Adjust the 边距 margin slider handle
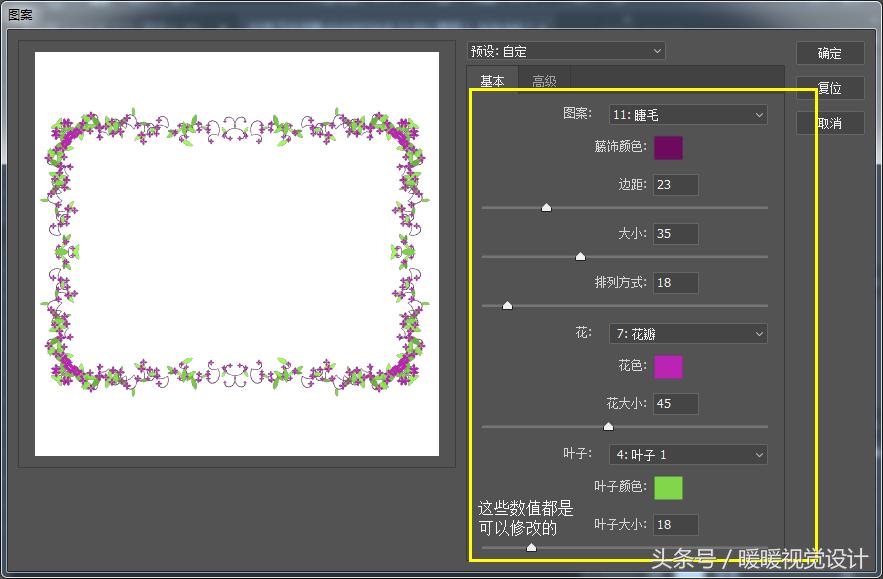The width and height of the screenshot is (883, 579). [546, 207]
